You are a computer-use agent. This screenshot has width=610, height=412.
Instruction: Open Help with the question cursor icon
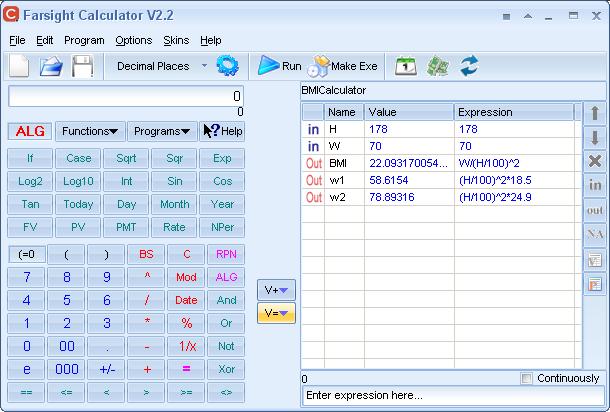pyautogui.click(x=223, y=131)
